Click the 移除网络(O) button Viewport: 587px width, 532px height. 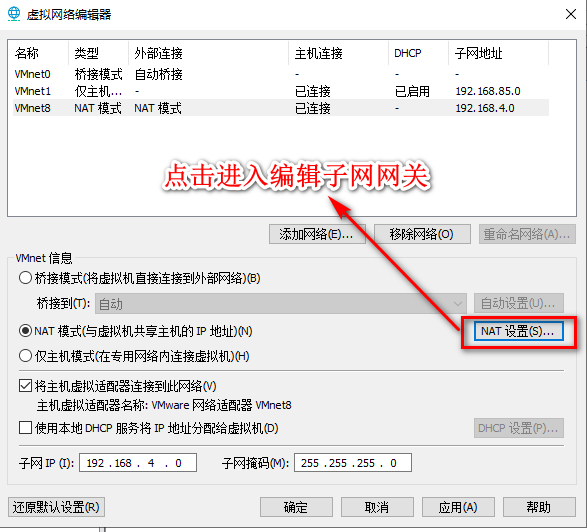pos(422,234)
